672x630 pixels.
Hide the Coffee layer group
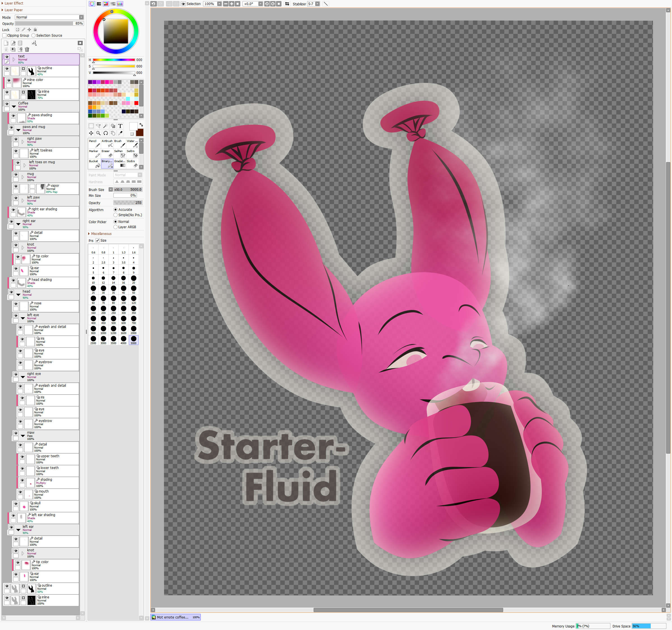click(7, 104)
